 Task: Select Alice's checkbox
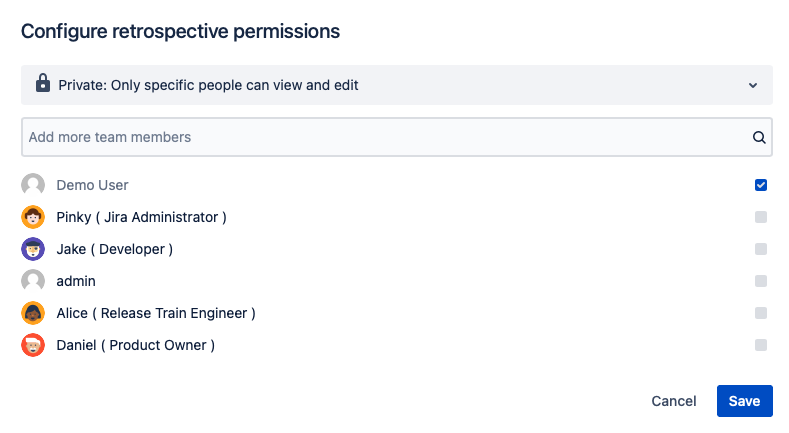pos(761,313)
